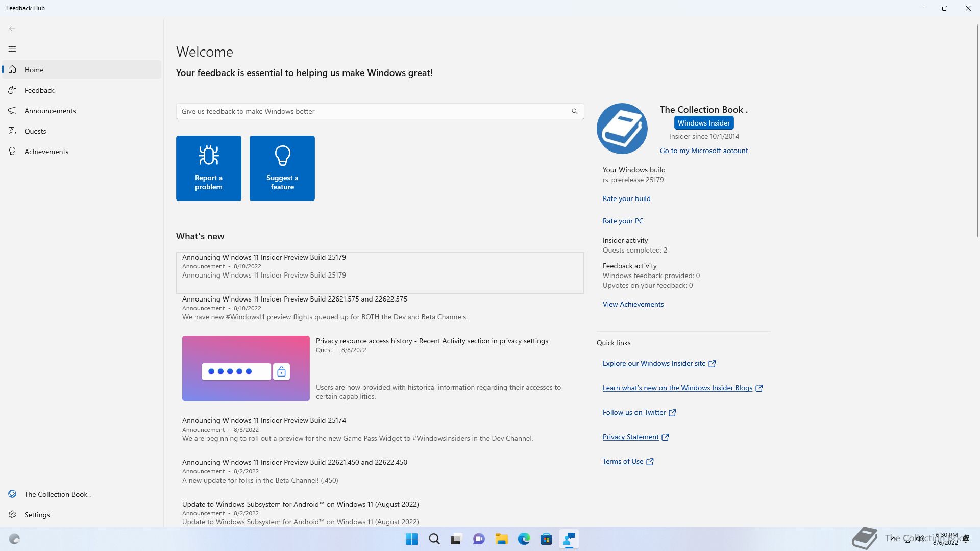Click the Feedback people icon in sidebar
980x551 pixels.
[12, 90]
